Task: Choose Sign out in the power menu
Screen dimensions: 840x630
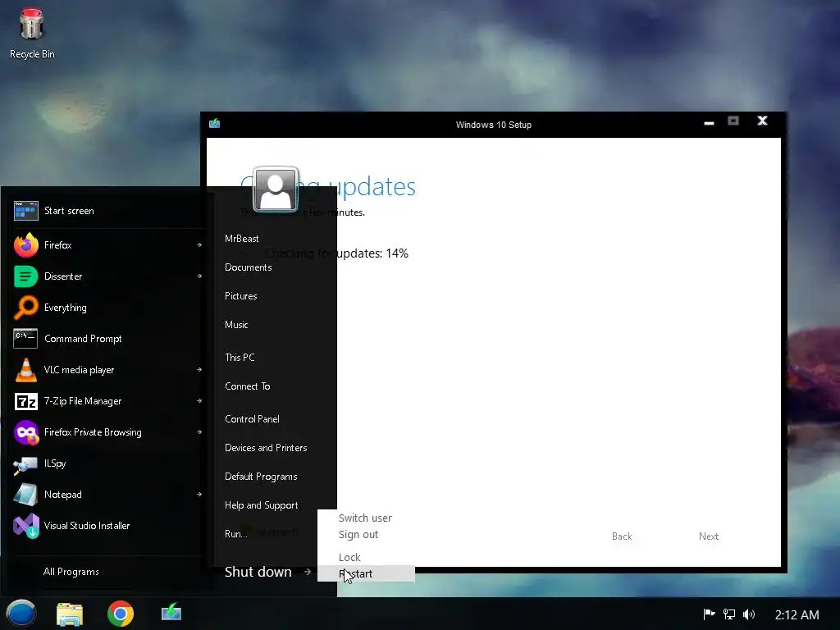Action: (x=358, y=535)
